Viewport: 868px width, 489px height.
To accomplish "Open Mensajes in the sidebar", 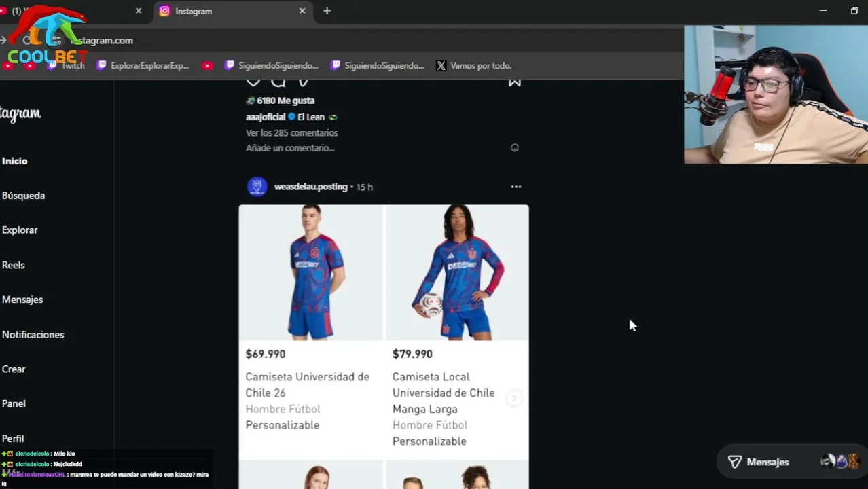I will (22, 300).
